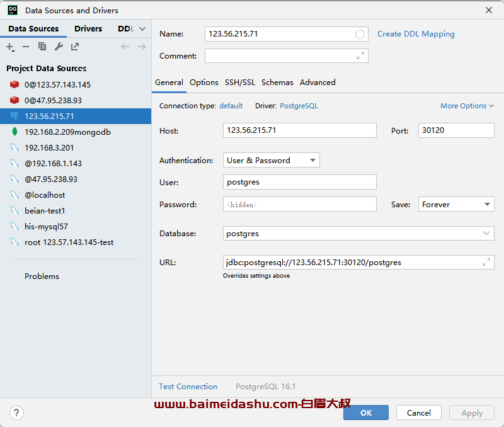Select the @192.168.1.143 data source

[76, 163]
